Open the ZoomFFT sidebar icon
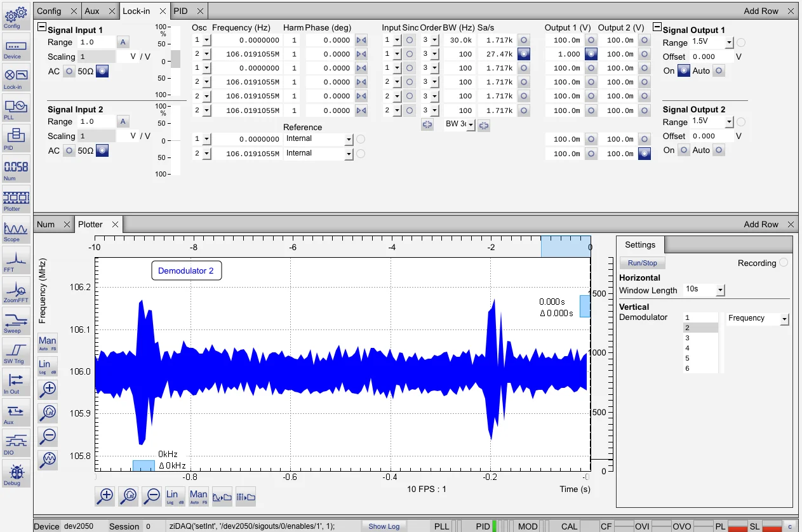Screen dimensions: 802x532 [x=15, y=291]
